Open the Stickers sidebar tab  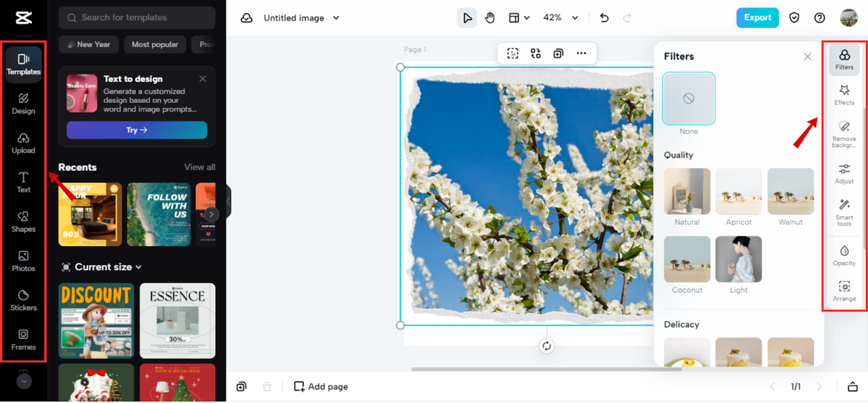pos(23,300)
